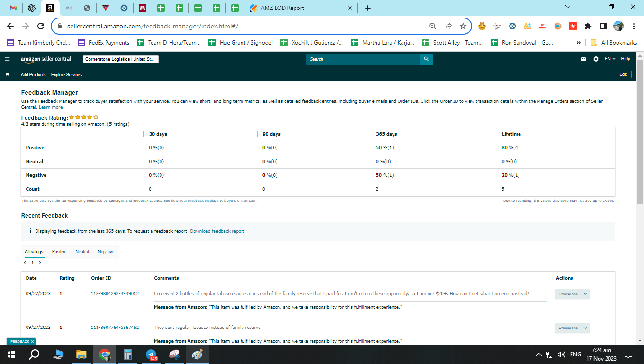This screenshot has width=644, height=364.
Task: Follow the Learn more link
Action: pyautogui.click(x=51, y=107)
